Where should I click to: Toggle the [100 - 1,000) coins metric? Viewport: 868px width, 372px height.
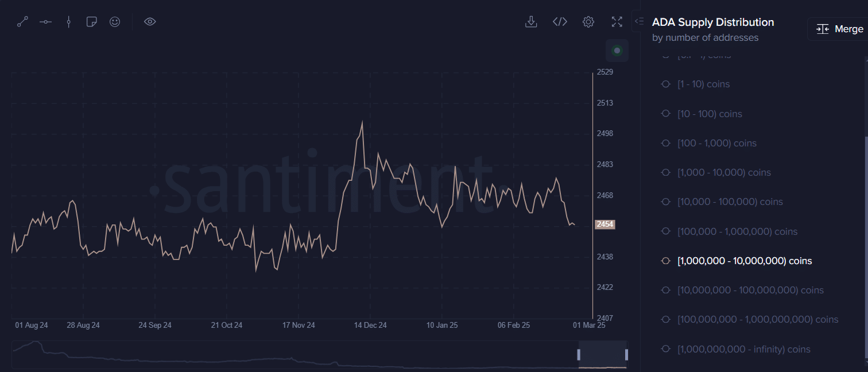coord(708,143)
